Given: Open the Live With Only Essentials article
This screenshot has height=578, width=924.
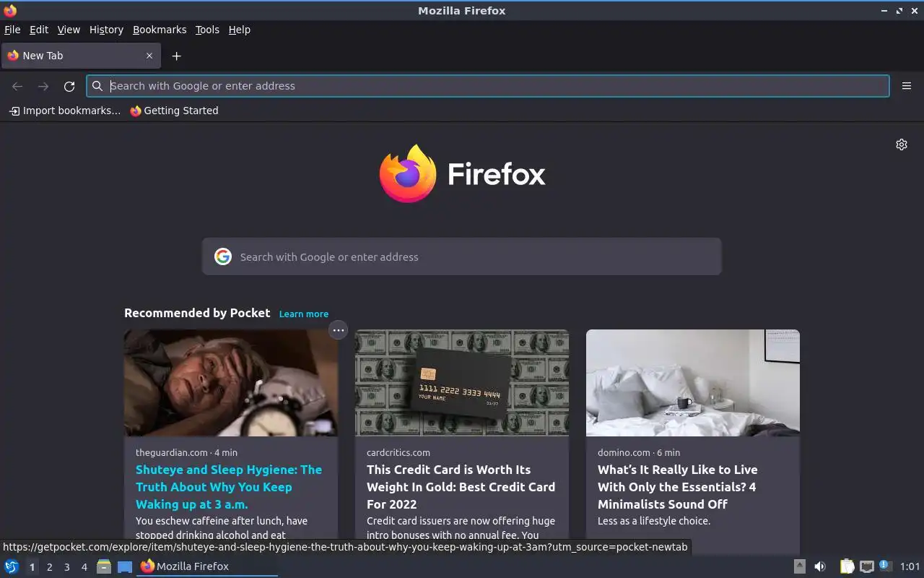Looking at the screenshot, I should pos(678,487).
